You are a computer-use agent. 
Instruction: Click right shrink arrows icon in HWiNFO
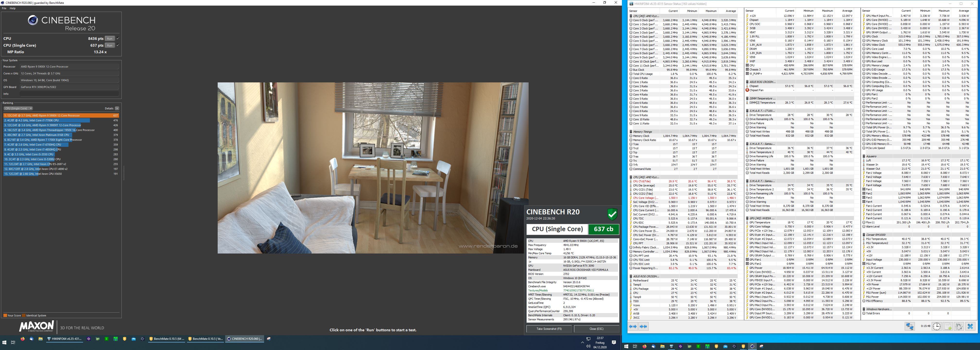(x=643, y=326)
